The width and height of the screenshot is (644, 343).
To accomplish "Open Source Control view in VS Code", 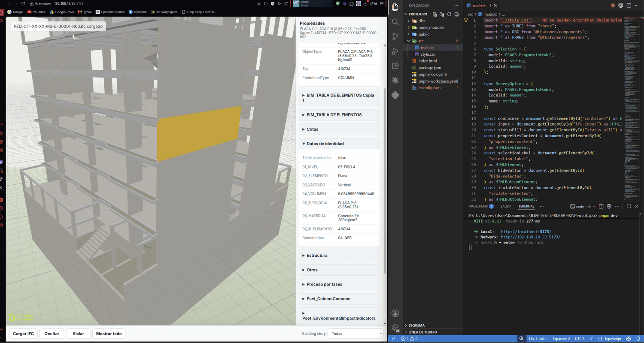I will (x=395, y=36).
